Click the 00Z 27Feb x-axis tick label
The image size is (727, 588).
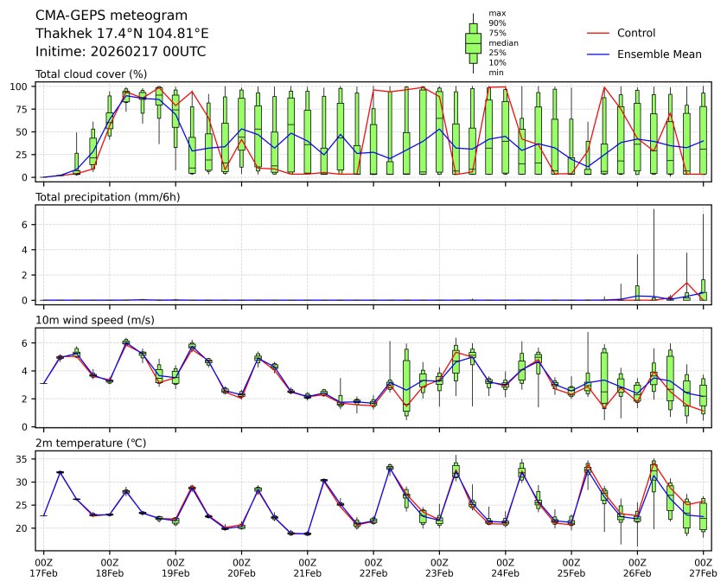click(703, 566)
